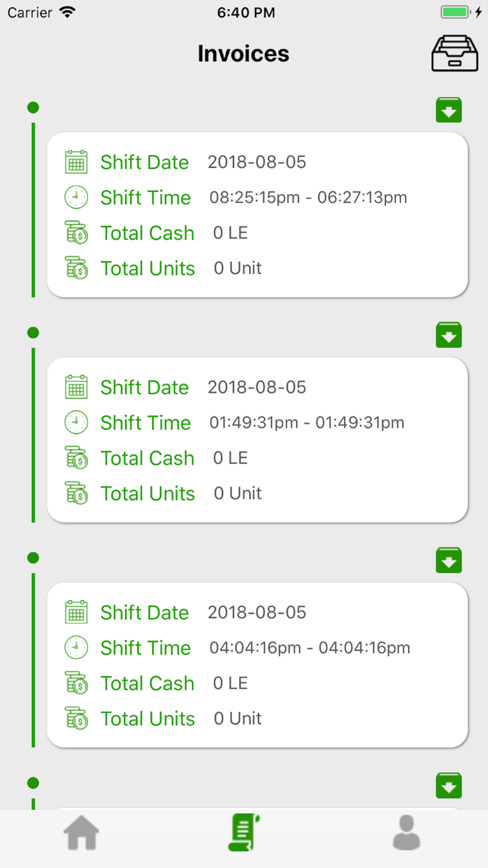
Task: Click coins icon beside Total Units in third card
Action: pos(76,719)
